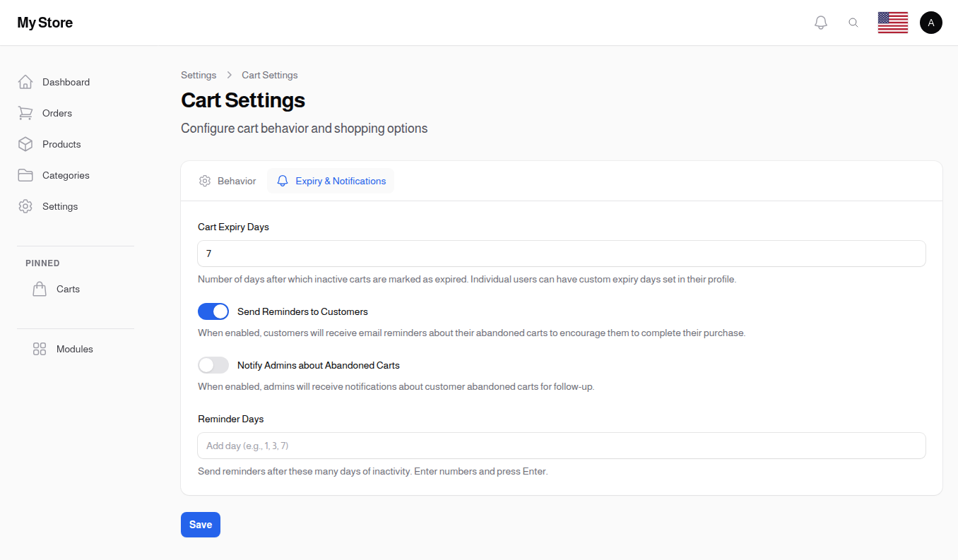Switch to the Behavior tab
The width and height of the screenshot is (958, 560).
(227, 181)
